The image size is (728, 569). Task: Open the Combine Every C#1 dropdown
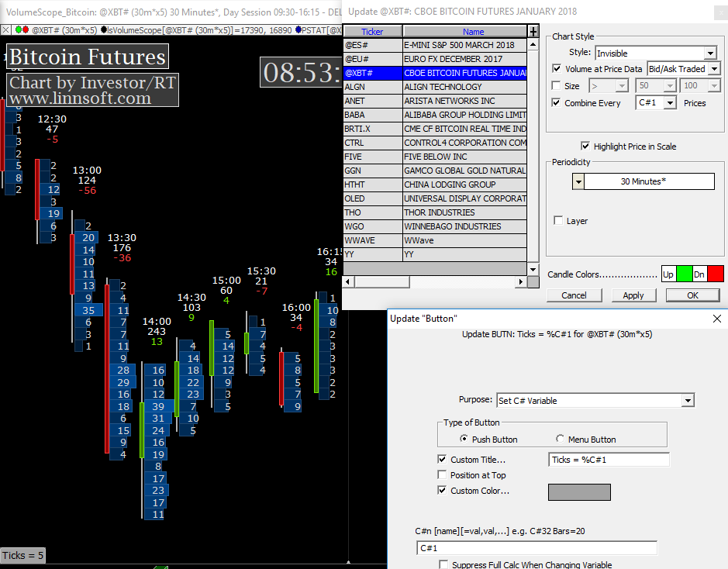pyautogui.click(x=656, y=102)
